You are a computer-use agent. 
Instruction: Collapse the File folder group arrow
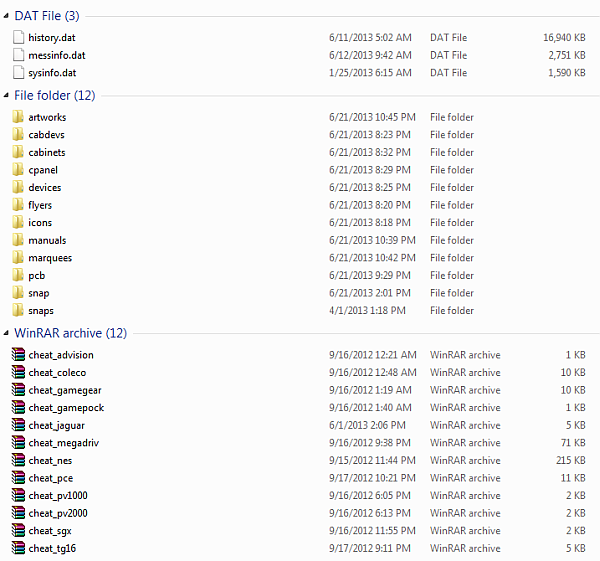(6, 96)
